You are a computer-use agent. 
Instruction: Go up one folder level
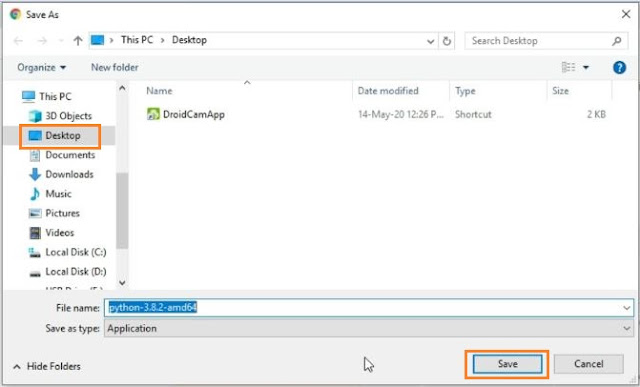(78, 40)
